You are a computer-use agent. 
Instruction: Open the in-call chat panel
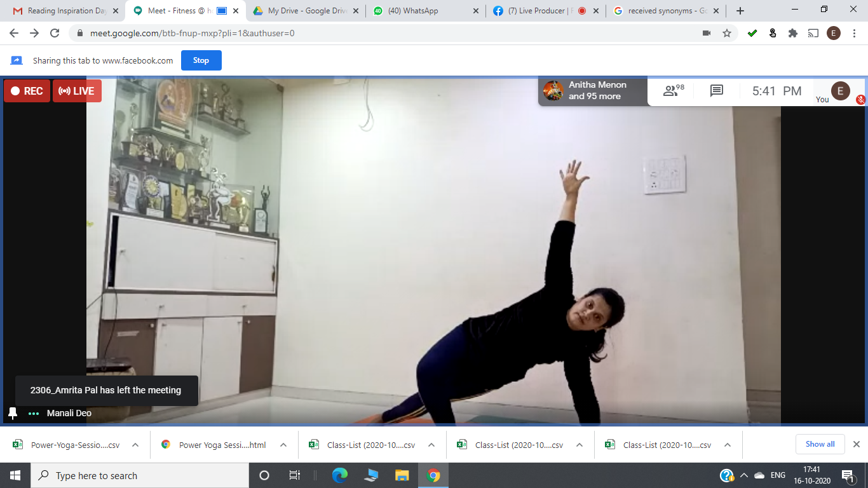(717, 90)
